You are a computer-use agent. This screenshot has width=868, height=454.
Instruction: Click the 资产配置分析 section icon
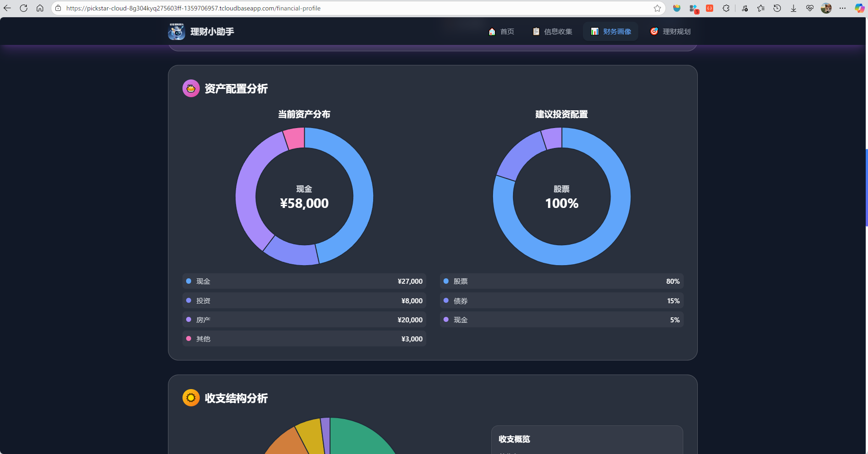point(191,89)
